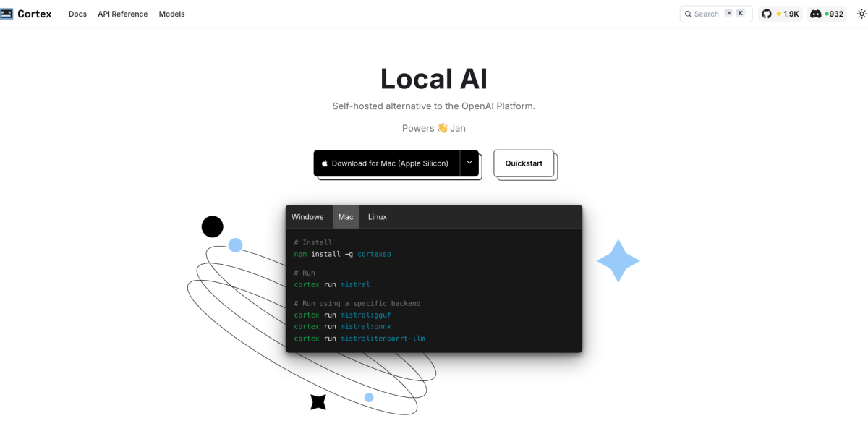Image resolution: width=868 pixels, height=434 pixels.
Task: Click the Apple logo in download button
Action: [325, 163]
